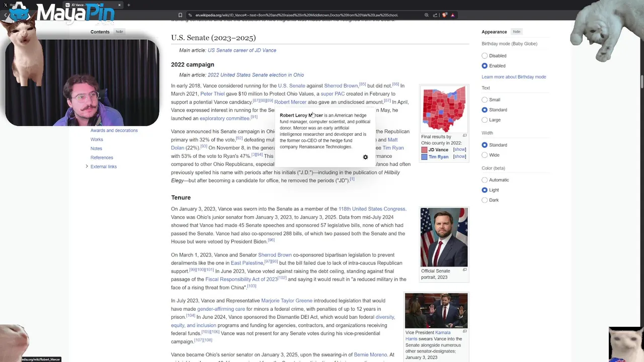The image size is (644, 362).
Task: Open the Official Senate portrait thumbnail
Action: pos(444,237)
